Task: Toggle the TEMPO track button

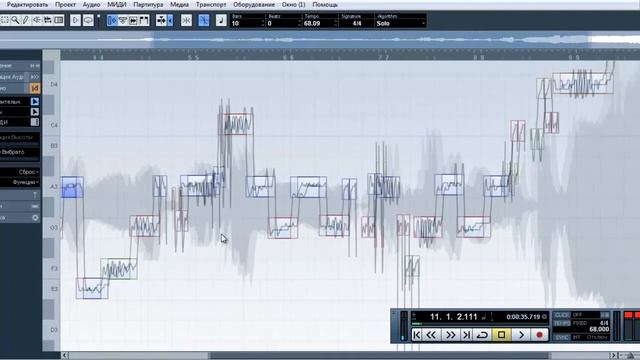Action: pos(562,323)
